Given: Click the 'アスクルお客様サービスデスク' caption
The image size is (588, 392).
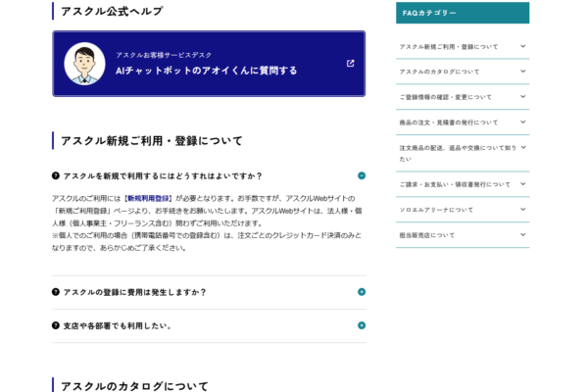Looking at the screenshot, I should pyautogui.click(x=164, y=55).
